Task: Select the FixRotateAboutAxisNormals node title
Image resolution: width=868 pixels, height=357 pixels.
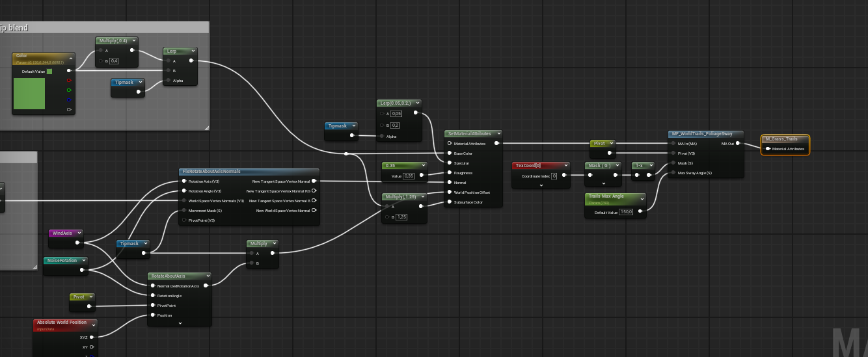Action: pos(213,171)
